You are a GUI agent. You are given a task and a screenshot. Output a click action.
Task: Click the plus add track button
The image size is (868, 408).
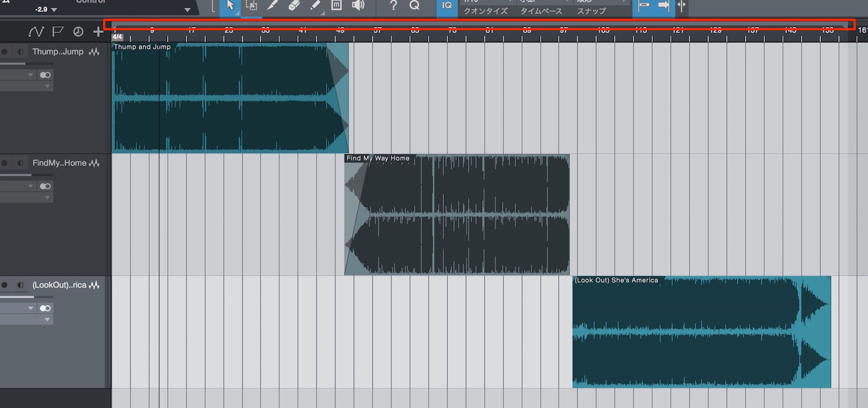click(x=98, y=32)
